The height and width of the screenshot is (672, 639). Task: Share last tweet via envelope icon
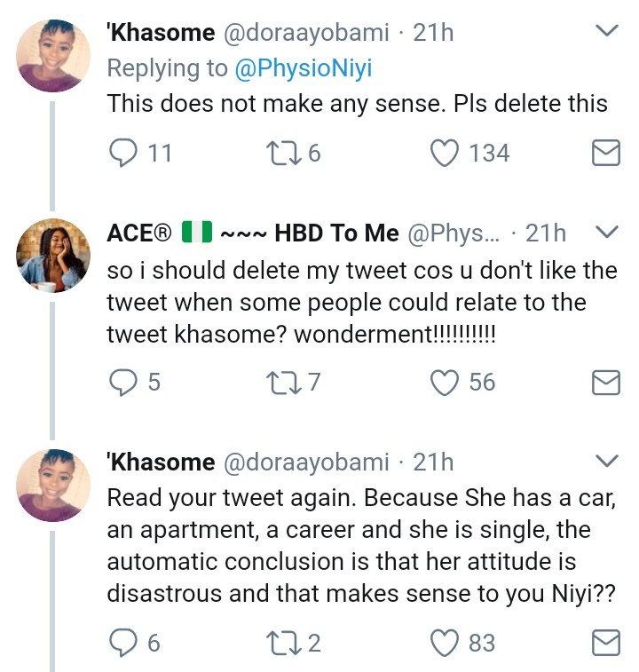click(605, 643)
